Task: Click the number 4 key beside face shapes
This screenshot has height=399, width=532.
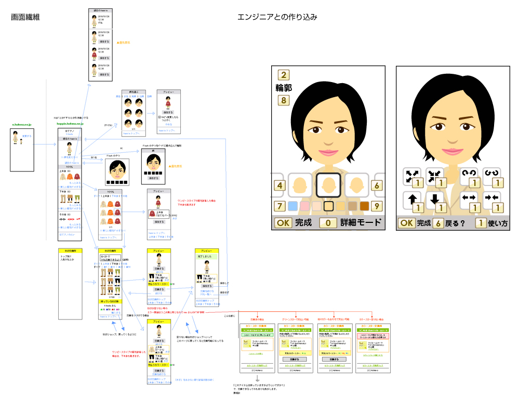Action: tap(280, 185)
